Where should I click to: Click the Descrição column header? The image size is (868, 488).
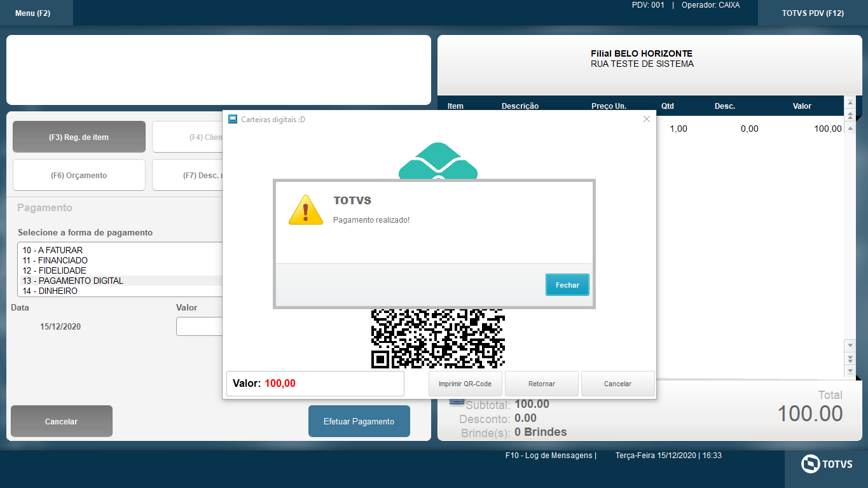[x=520, y=106]
